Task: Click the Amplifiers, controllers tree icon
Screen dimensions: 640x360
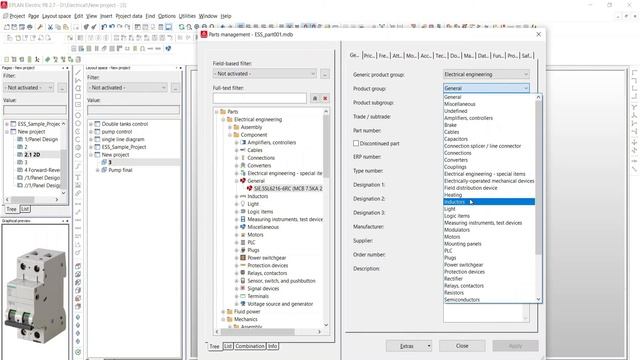Action: [x=243, y=142]
